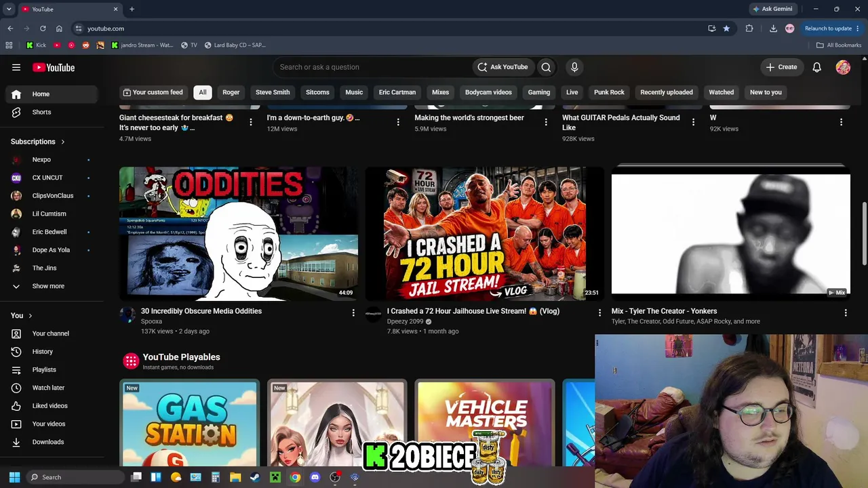Open History in the sidebar
Image resolution: width=868 pixels, height=488 pixels.
point(52,352)
